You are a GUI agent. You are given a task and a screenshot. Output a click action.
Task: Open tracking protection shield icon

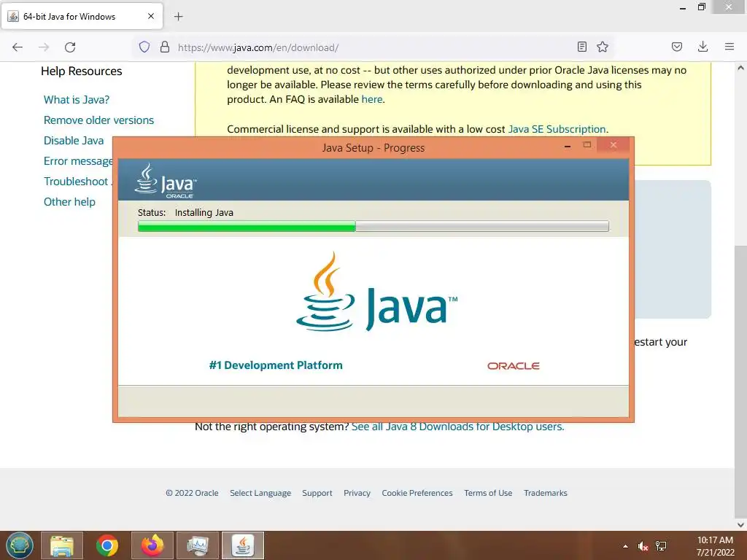tap(144, 47)
